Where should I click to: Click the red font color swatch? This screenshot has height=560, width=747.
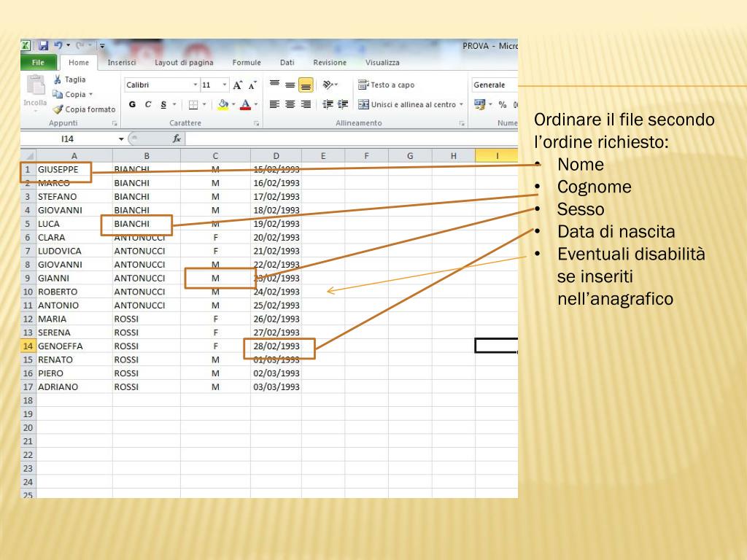click(x=245, y=105)
